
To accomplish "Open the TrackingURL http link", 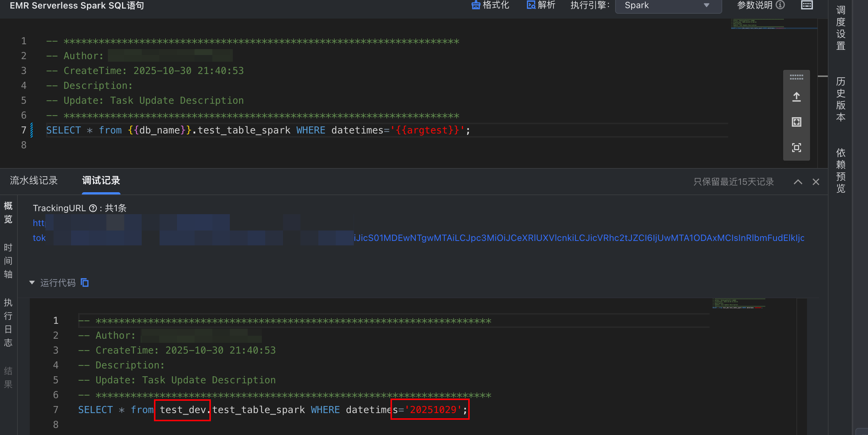I will [39, 223].
